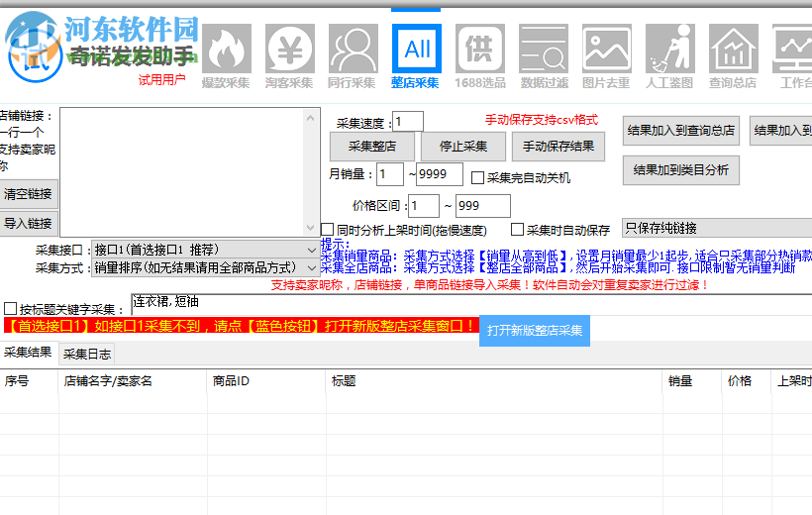Click scroll-down arrow of link box

coord(310,228)
